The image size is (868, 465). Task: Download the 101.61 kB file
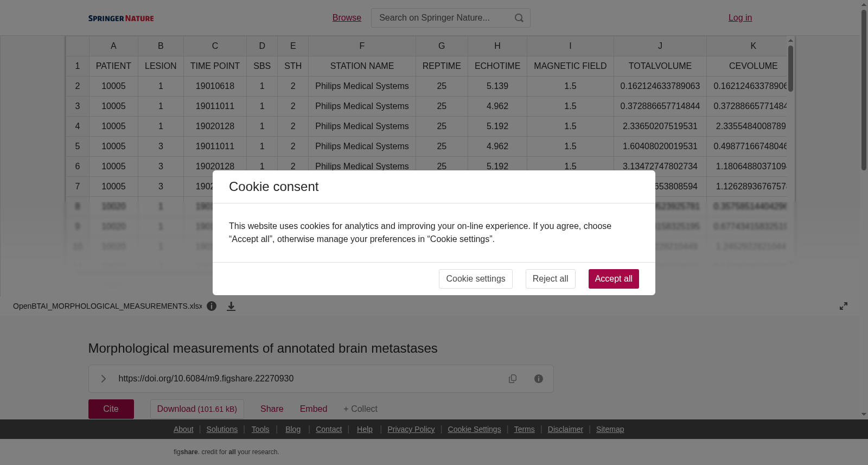click(197, 409)
